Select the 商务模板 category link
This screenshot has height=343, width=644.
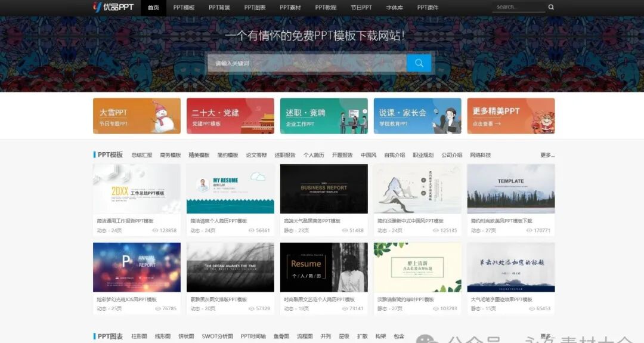(171, 155)
